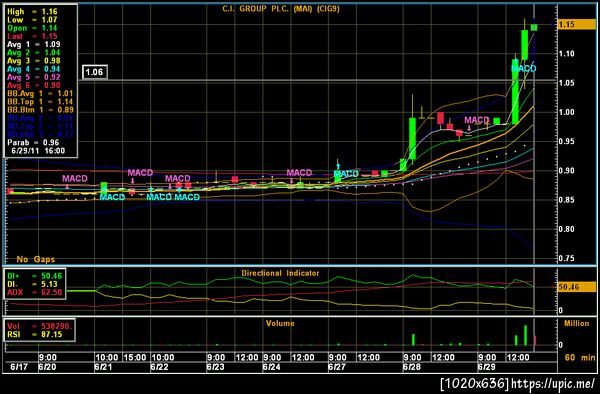Click the Volume panel title
Viewport: 600px width, 394px height.
(280, 323)
